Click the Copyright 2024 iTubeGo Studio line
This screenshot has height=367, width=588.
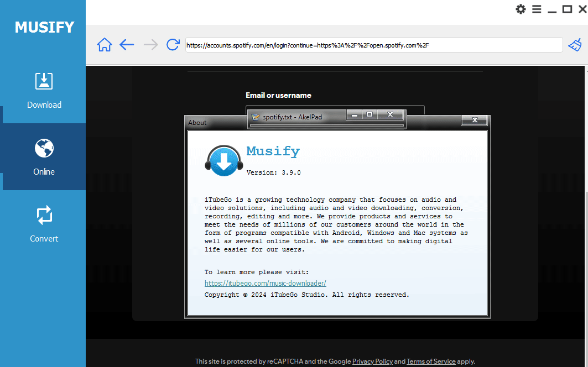click(307, 295)
